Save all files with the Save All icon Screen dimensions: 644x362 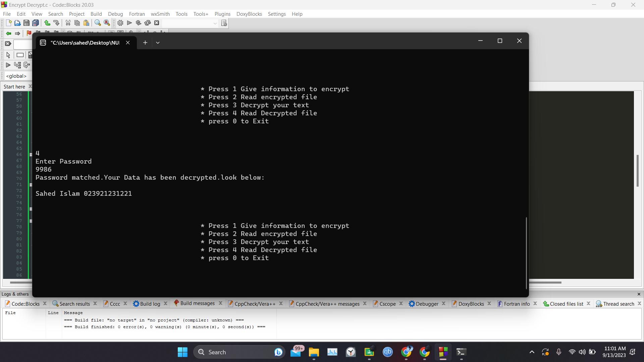pyautogui.click(x=35, y=23)
